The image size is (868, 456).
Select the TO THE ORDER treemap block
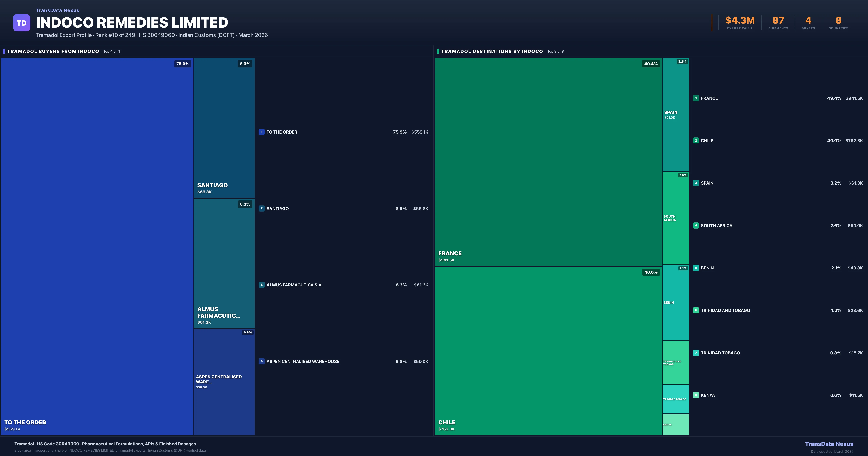click(x=97, y=246)
